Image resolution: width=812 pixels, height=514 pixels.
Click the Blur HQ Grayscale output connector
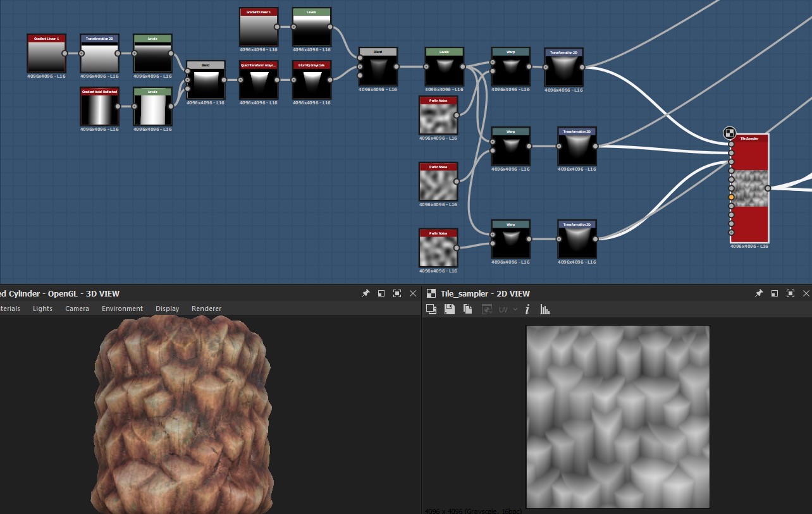click(x=331, y=80)
